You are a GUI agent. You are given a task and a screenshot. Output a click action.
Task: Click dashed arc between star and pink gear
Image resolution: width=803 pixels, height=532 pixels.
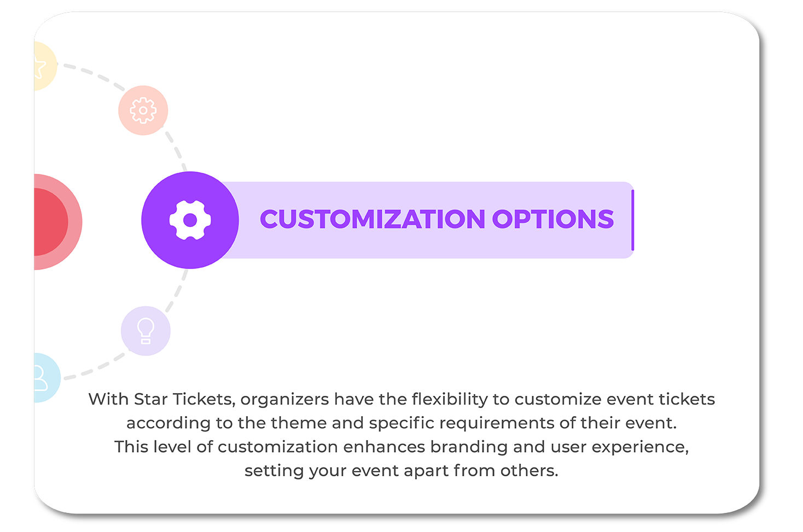90,72
